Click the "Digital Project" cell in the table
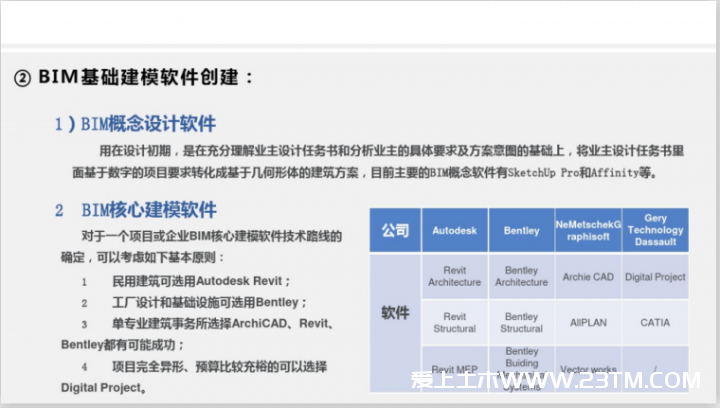This screenshot has width=720, height=408. 655,276
